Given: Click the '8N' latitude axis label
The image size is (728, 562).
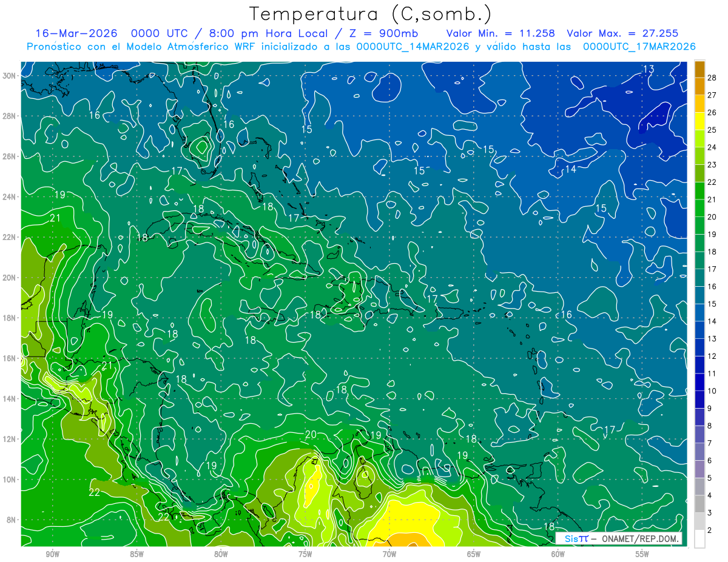Looking at the screenshot, I should tap(11, 520).
